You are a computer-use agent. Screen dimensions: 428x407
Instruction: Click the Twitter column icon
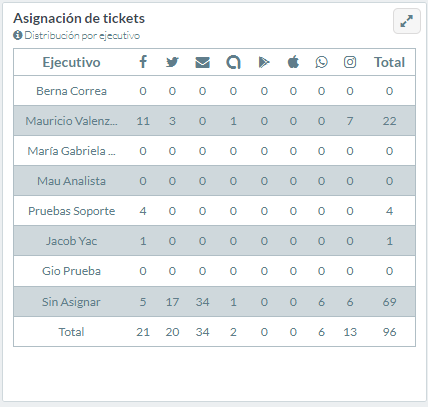tap(172, 62)
